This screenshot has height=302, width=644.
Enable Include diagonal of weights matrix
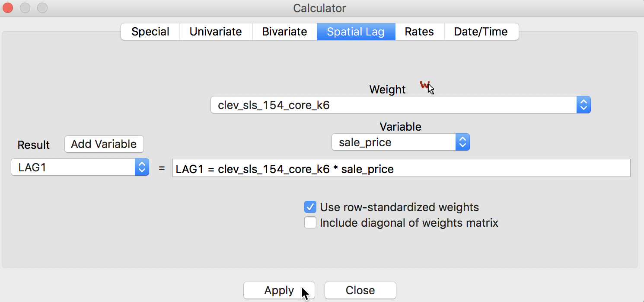click(310, 223)
